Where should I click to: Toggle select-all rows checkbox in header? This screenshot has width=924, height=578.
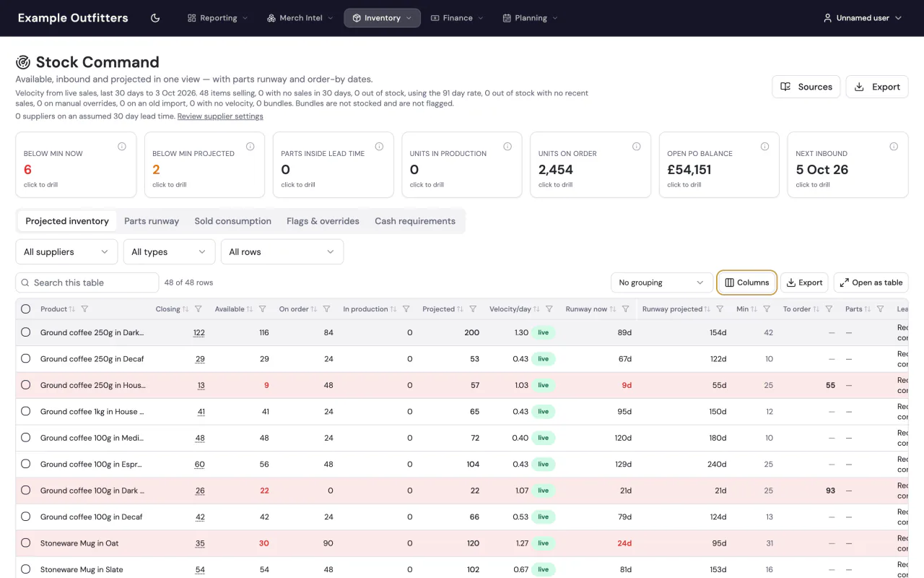click(26, 309)
